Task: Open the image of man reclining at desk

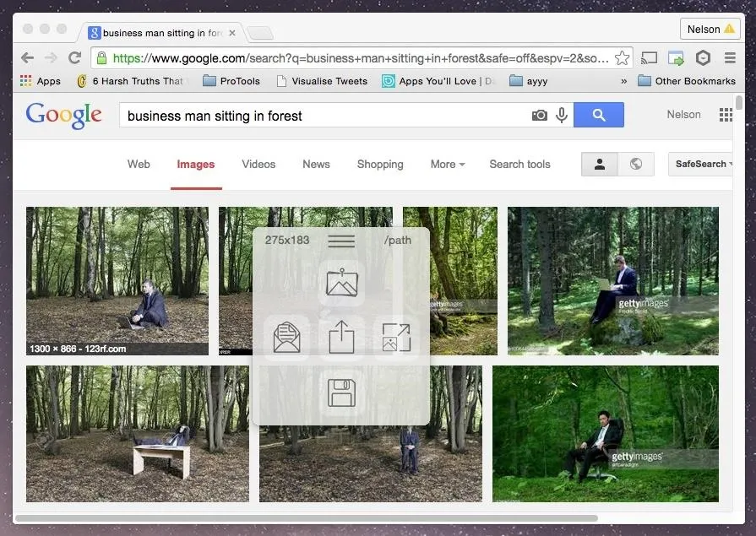Action: [x=138, y=434]
